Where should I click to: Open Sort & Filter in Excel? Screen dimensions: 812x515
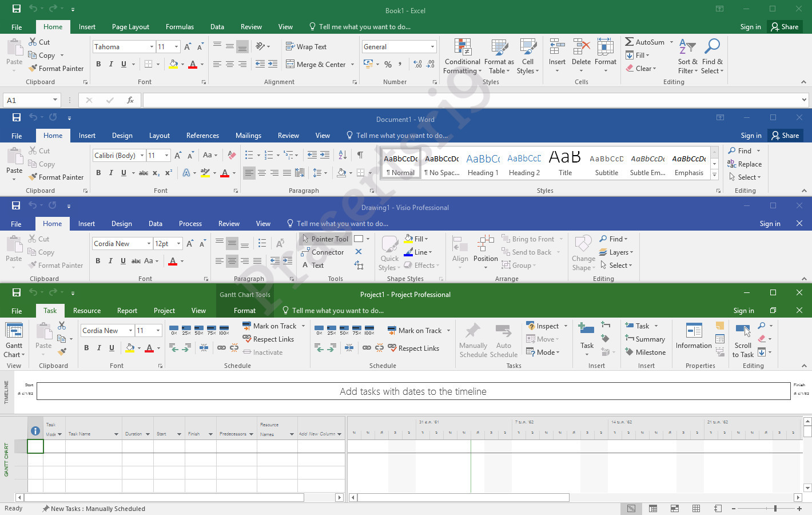point(688,56)
